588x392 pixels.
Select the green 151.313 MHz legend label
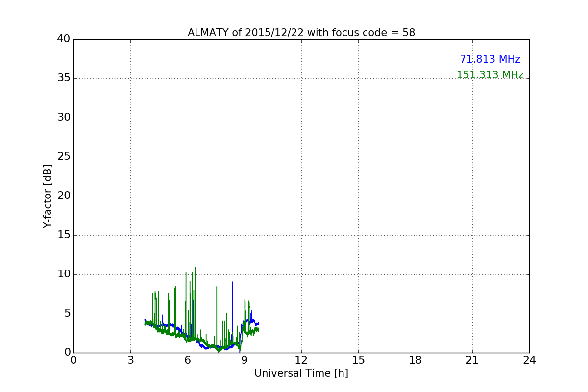[490, 75]
